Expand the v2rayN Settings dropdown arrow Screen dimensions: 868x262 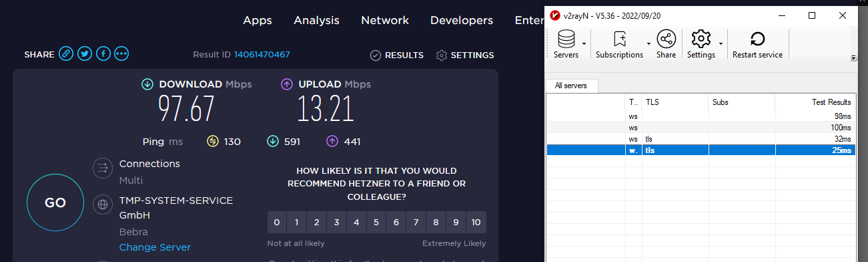click(x=721, y=44)
